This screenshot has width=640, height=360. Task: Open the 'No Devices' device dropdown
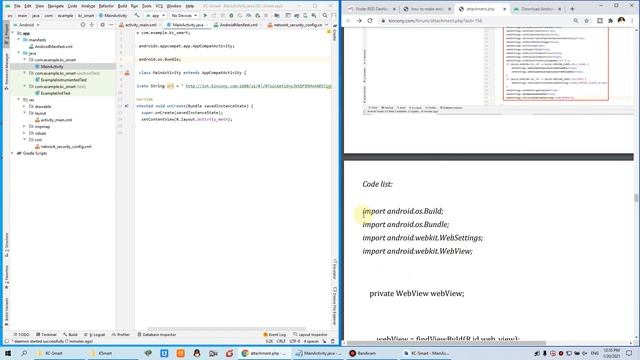(184, 16)
